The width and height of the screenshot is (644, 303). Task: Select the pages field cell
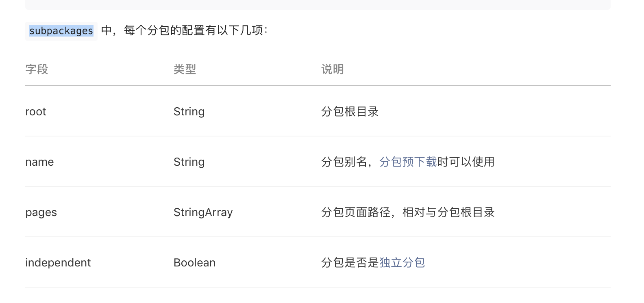point(41,212)
